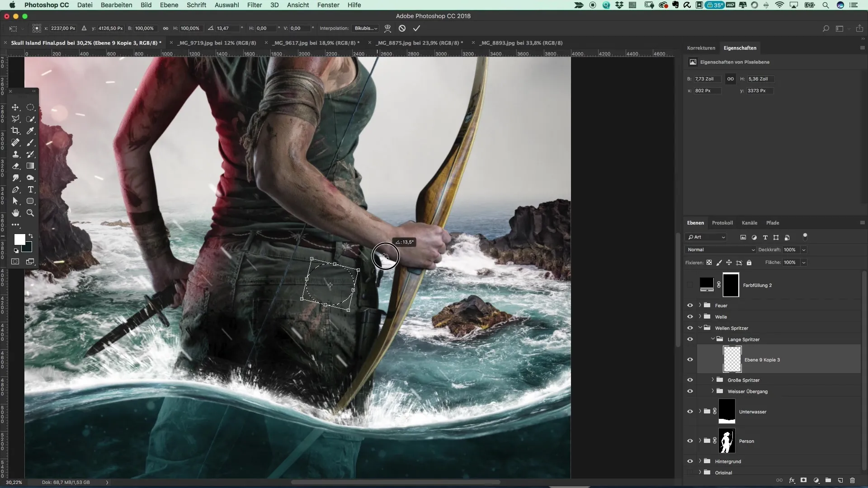Toggle Quick Mask mode

[15, 262]
